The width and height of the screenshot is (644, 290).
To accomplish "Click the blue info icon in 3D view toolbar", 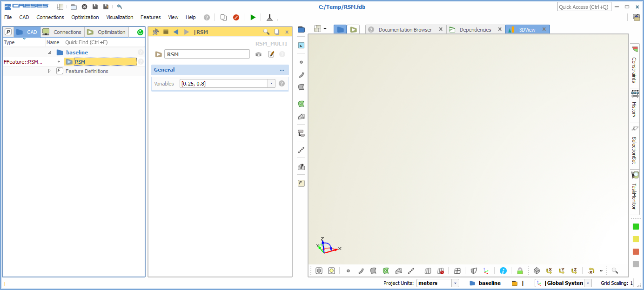I will [x=503, y=270].
